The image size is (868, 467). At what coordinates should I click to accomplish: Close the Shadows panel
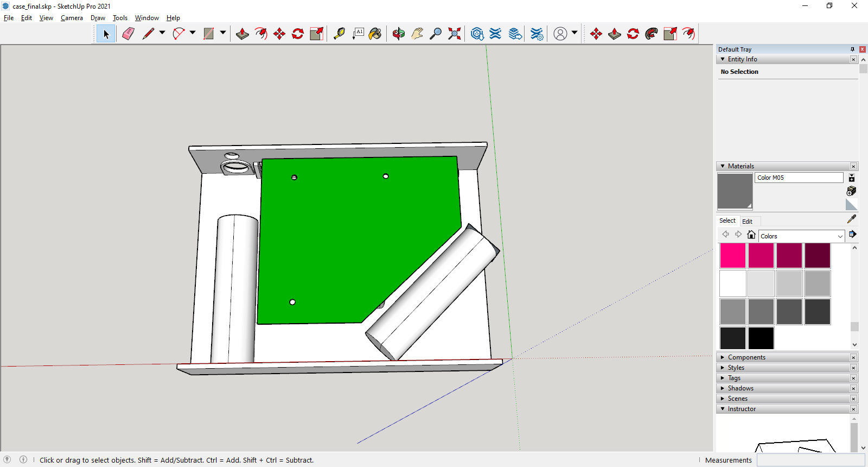(x=853, y=388)
